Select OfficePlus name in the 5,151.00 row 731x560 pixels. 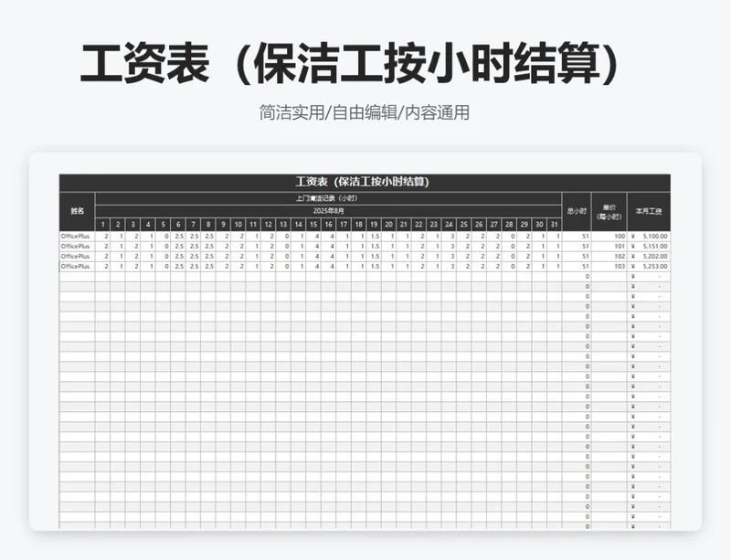coord(77,246)
